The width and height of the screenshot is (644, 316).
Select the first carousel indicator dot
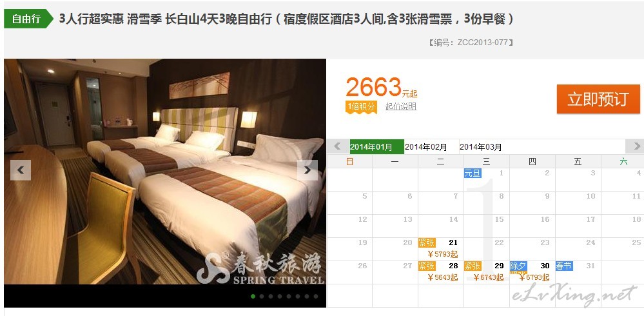[x=253, y=296]
